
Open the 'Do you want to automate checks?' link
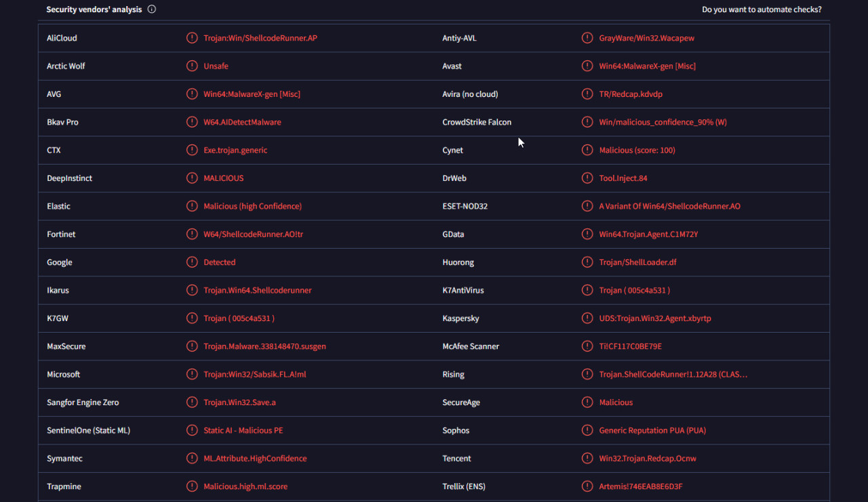[762, 9]
